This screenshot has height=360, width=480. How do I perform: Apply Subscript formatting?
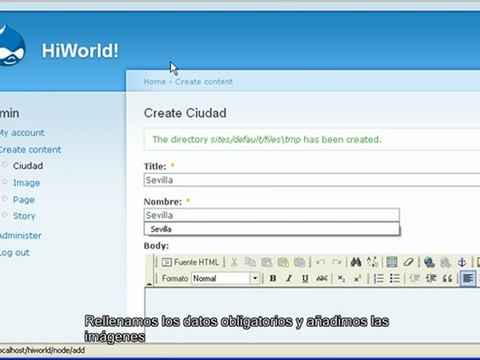(x=341, y=278)
